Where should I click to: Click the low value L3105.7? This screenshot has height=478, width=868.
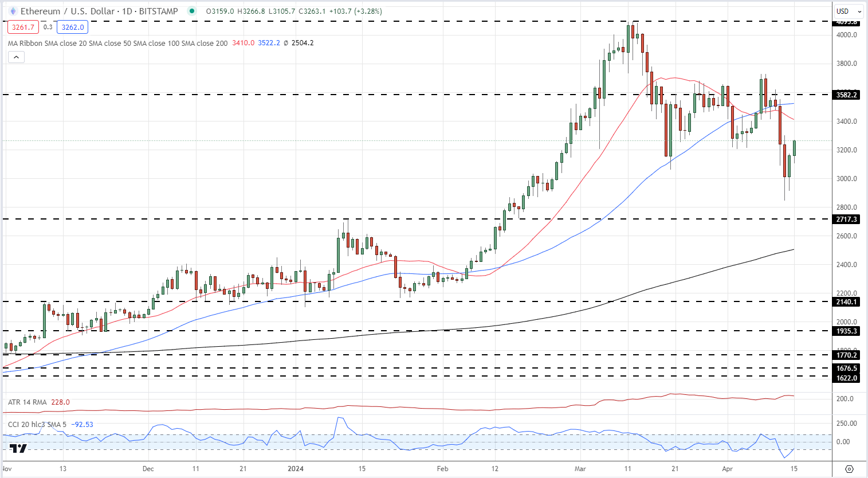click(x=282, y=11)
